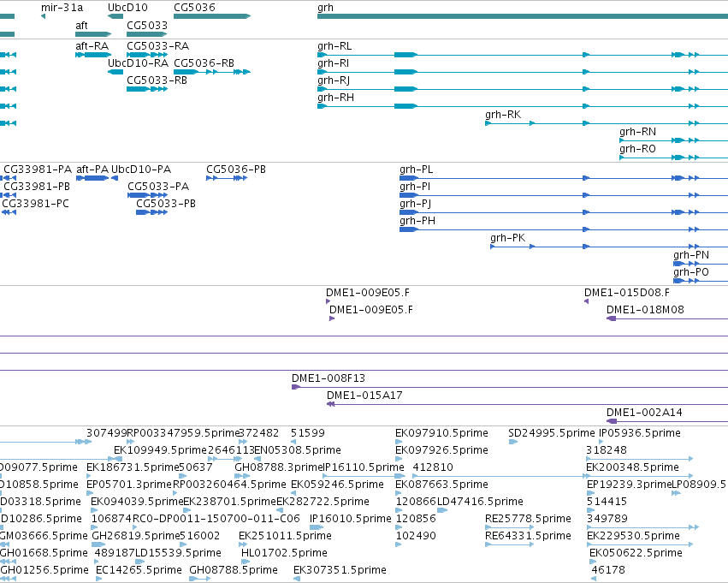The height and width of the screenshot is (583, 728).
Task: Open EST label EK087663.5prime
Action: [x=441, y=485]
